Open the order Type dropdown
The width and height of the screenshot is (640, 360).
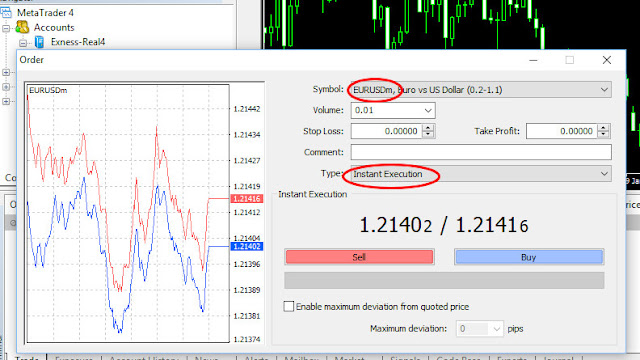604,174
